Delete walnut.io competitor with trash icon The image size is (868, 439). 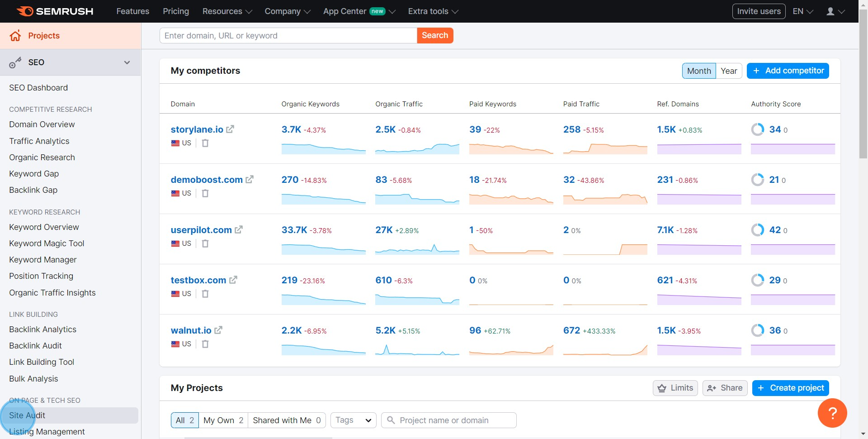(x=205, y=344)
